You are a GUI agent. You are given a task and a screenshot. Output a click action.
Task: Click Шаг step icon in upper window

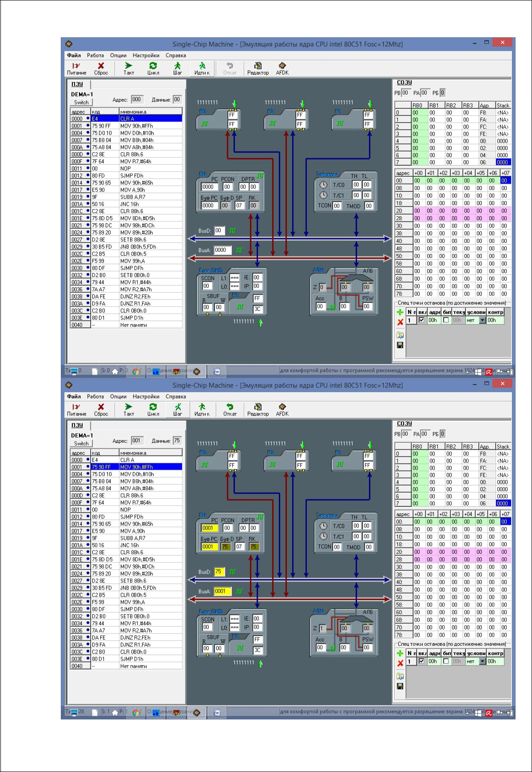point(178,66)
